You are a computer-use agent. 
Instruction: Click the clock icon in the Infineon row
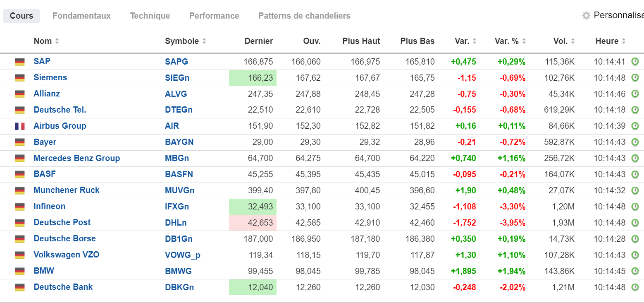pyautogui.click(x=635, y=207)
